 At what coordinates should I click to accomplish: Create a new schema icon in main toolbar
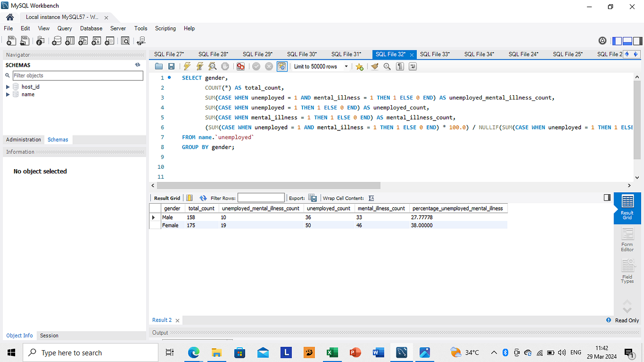[x=56, y=41]
